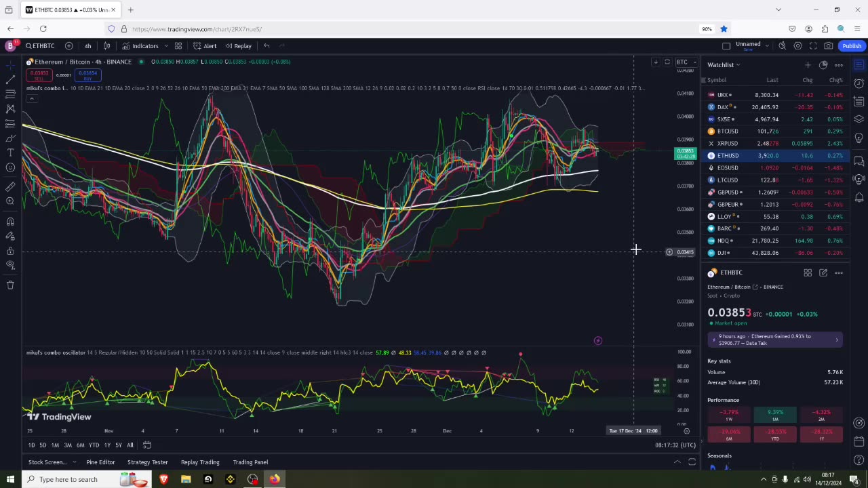
Task: Open watchlist advanced view pie icon
Action: click(x=823, y=65)
